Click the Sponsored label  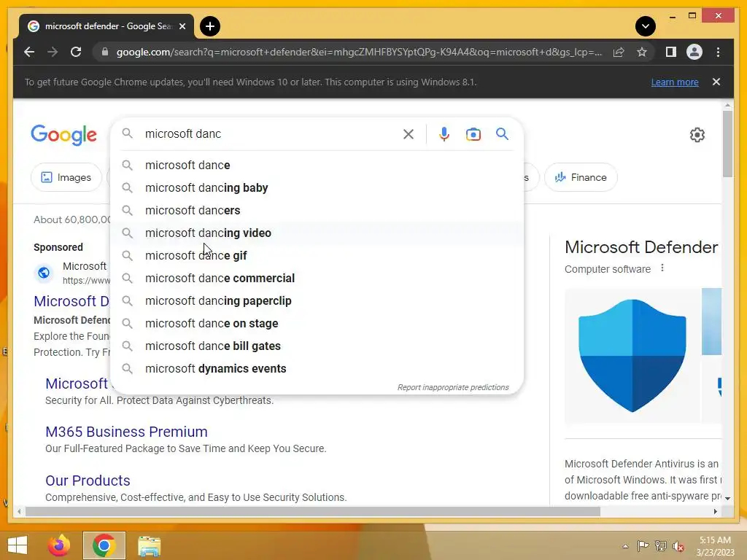point(58,247)
